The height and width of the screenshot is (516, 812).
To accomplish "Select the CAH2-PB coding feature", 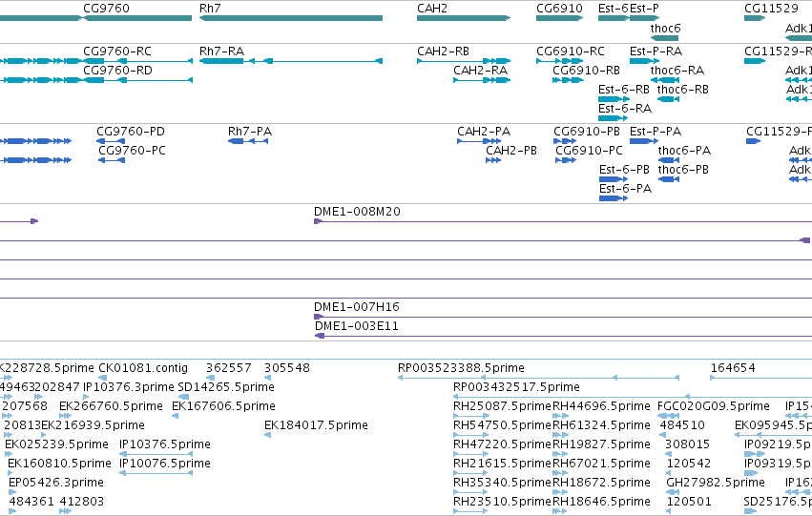I will [x=493, y=160].
